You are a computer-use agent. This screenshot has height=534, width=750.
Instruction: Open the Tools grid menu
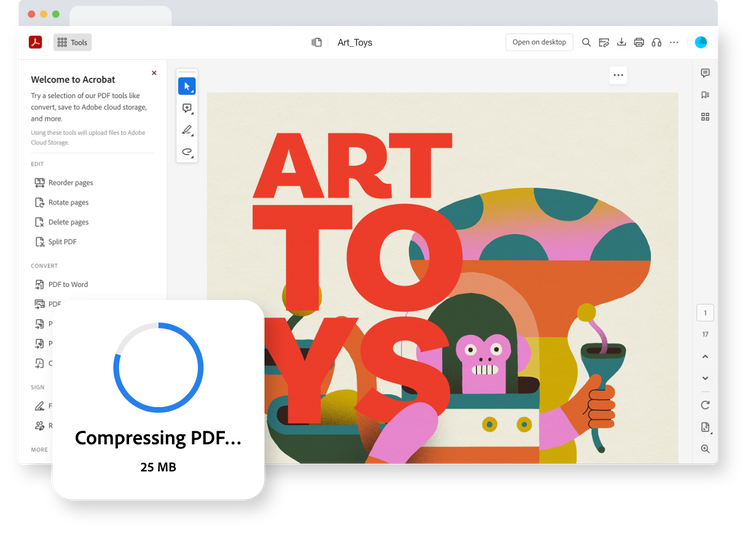(72, 42)
